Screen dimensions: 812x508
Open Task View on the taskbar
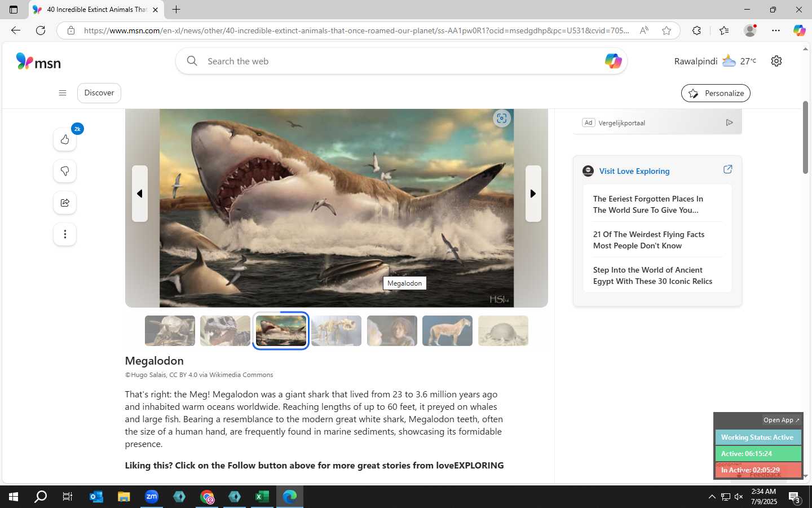point(68,497)
